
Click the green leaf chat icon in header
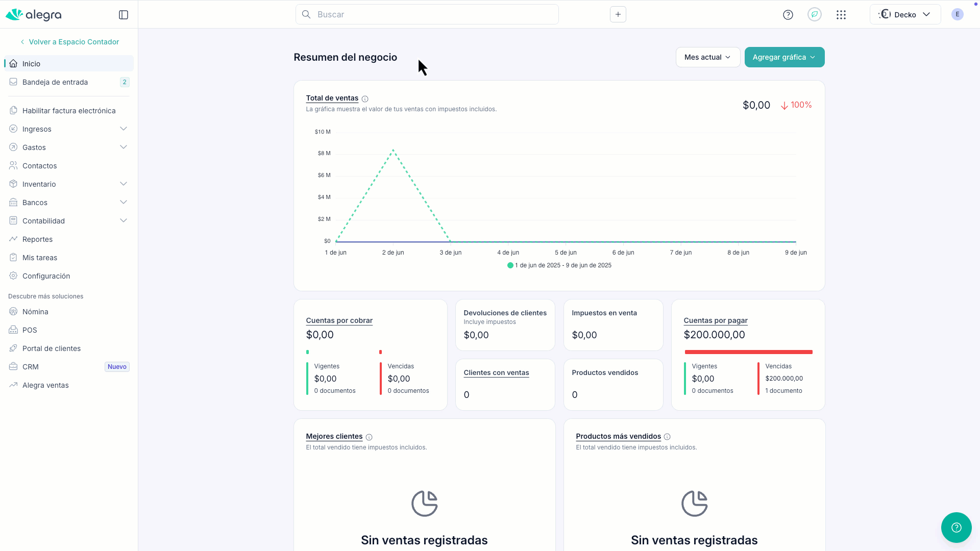(x=815, y=14)
